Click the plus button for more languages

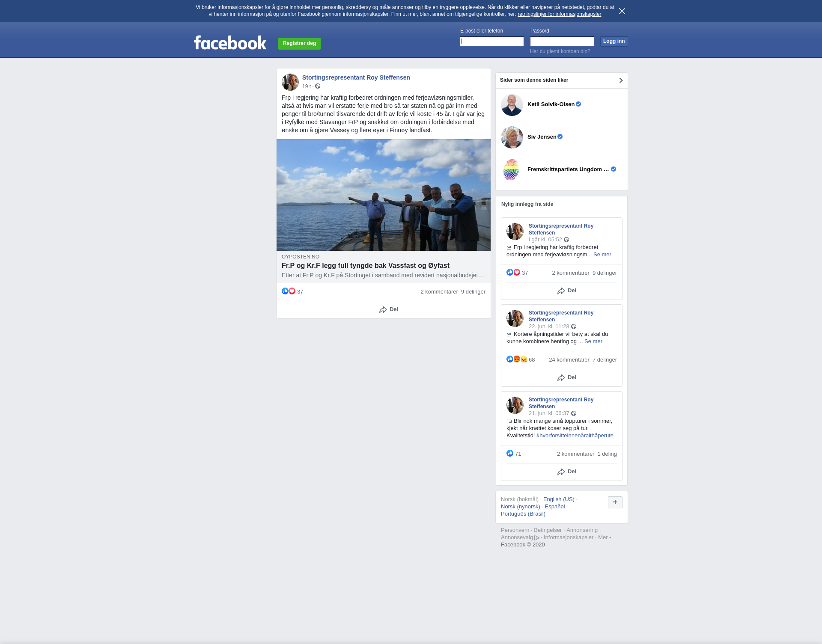(x=615, y=502)
